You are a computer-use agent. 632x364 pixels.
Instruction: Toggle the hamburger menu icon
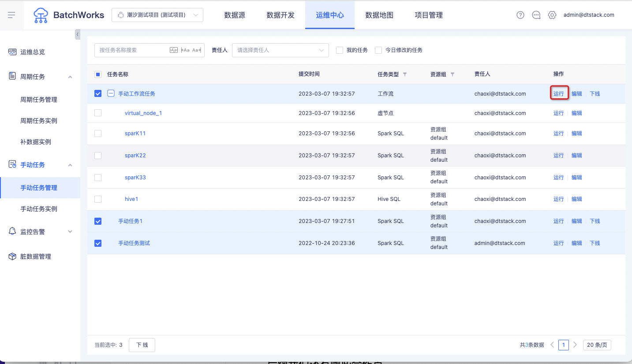[x=11, y=15]
